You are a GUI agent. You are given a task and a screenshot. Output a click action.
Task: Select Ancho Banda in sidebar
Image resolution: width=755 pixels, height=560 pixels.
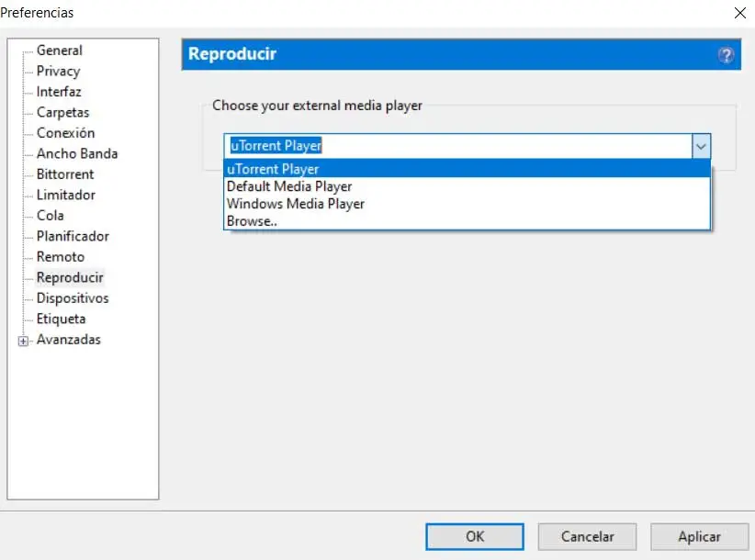point(77,153)
